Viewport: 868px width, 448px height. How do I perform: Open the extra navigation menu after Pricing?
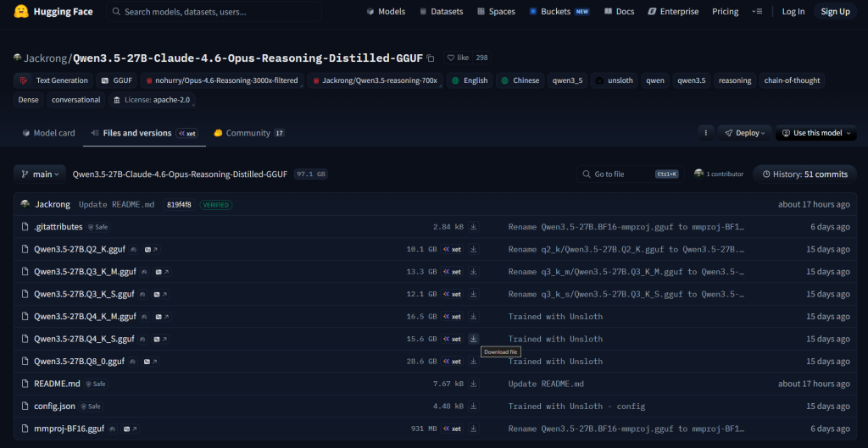point(758,12)
